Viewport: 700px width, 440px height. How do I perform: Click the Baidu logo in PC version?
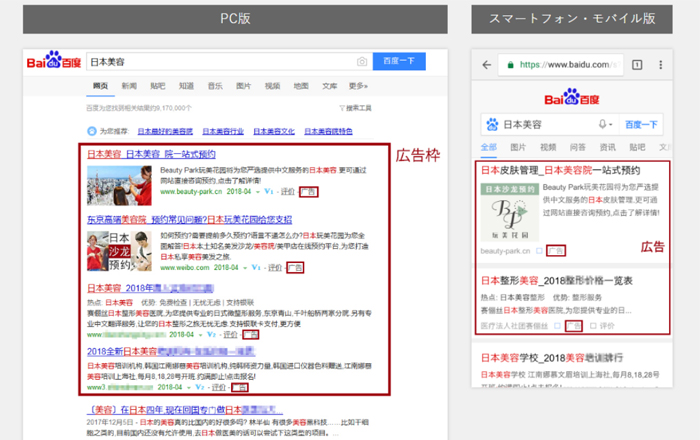(x=54, y=60)
